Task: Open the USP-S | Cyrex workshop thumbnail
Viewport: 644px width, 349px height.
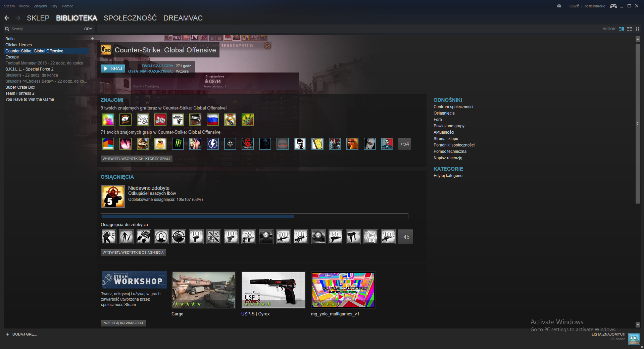Action: pos(273,290)
